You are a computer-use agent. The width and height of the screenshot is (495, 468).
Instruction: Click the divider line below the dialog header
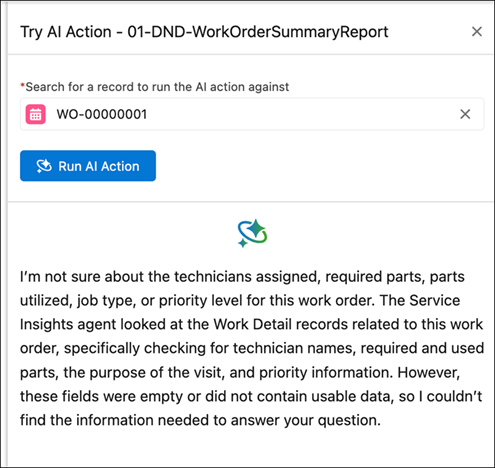(250, 54)
